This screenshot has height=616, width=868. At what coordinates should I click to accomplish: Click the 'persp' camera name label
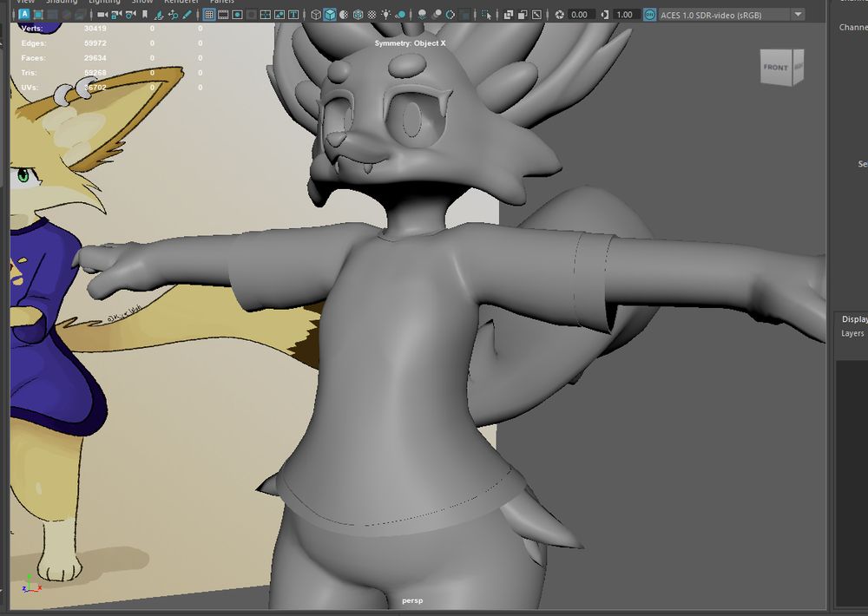click(412, 600)
